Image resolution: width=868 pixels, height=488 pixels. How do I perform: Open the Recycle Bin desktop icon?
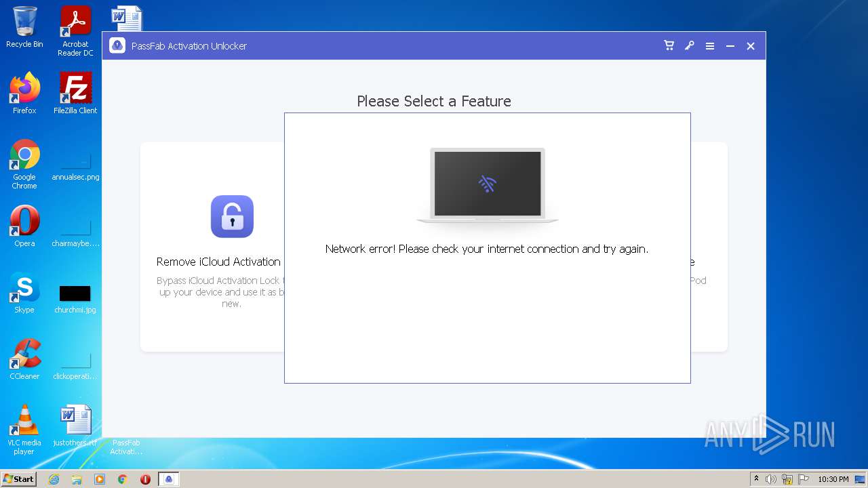24,27
